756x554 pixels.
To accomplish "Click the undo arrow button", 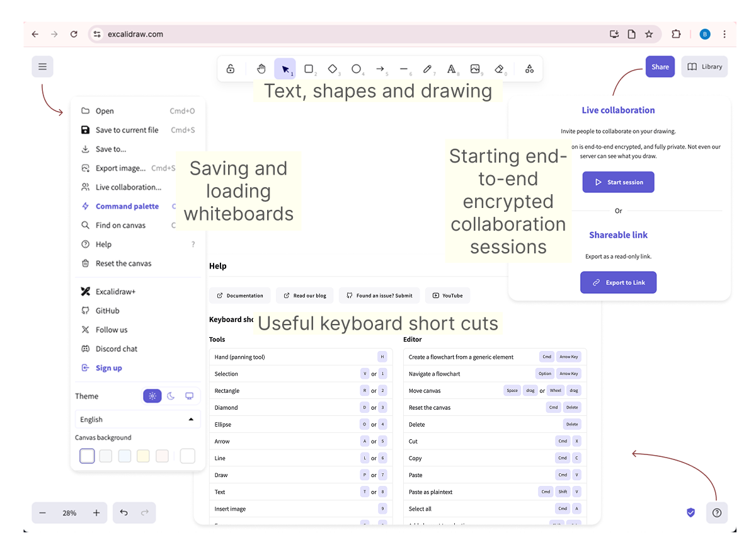I will coord(123,513).
